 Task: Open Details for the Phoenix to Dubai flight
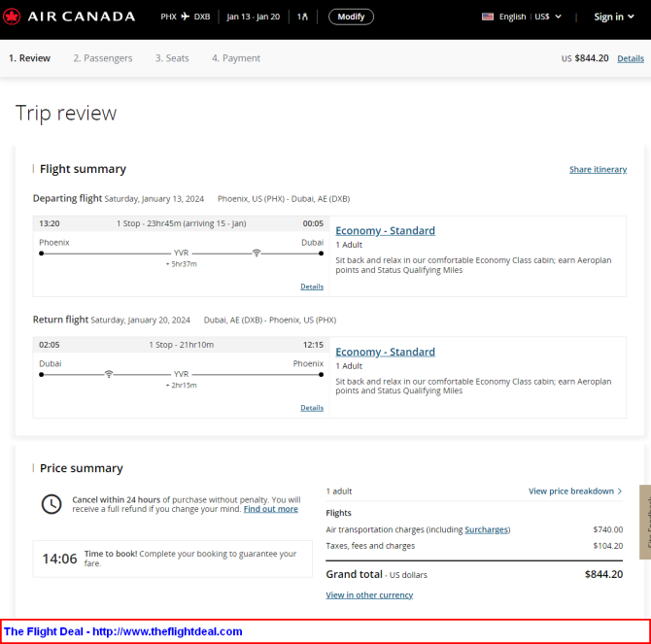[x=312, y=287]
